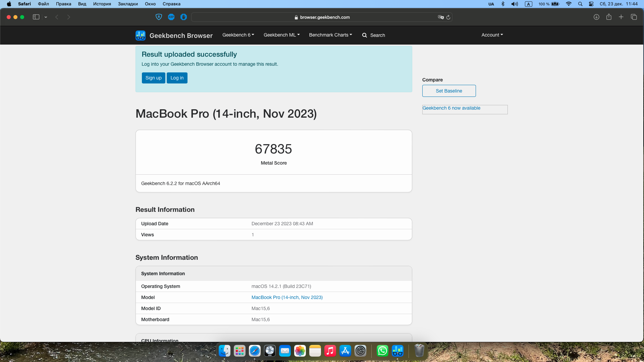
Task: Open the История menu in menu bar
Action: [102, 4]
